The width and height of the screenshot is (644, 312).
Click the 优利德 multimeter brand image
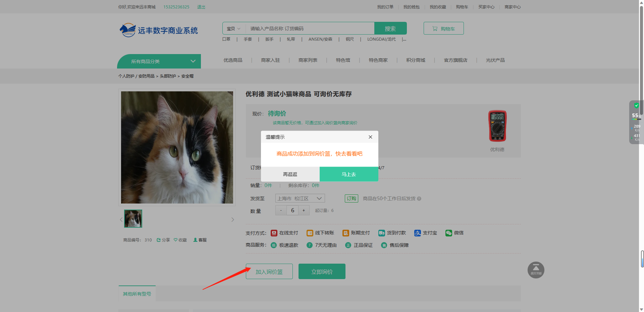(x=497, y=126)
